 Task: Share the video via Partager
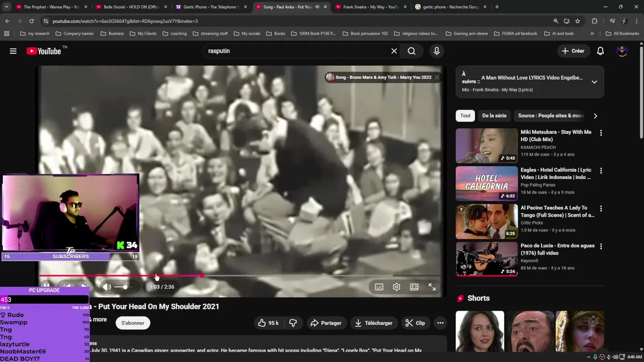coord(326,323)
